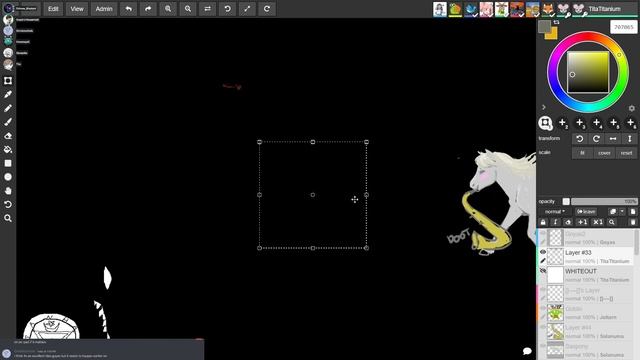The image size is (640, 360).
Task: Select the Zoom tool in left toolbar
Action: [8, 218]
